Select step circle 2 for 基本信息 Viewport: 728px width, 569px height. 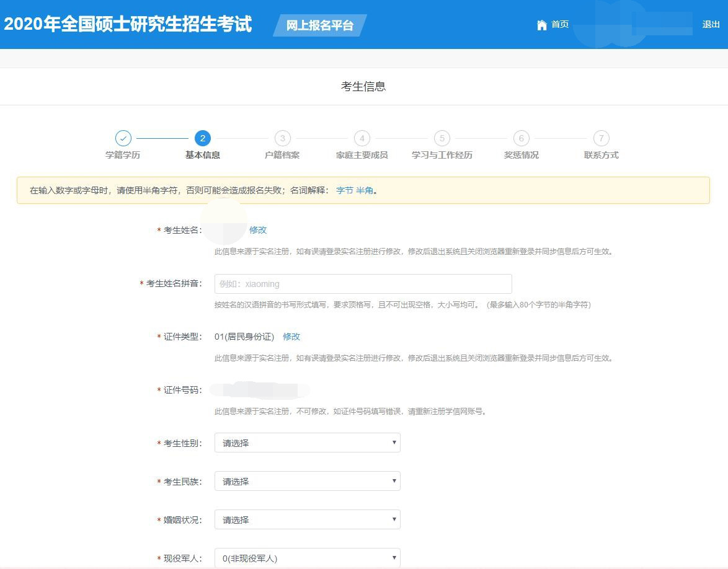pyautogui.click(x=203, y=139)
